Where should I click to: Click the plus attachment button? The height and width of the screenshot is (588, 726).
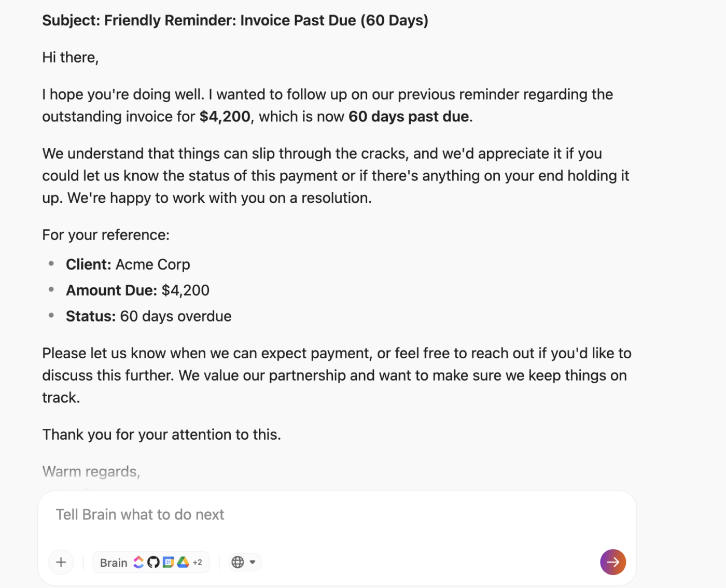[61, 562]
